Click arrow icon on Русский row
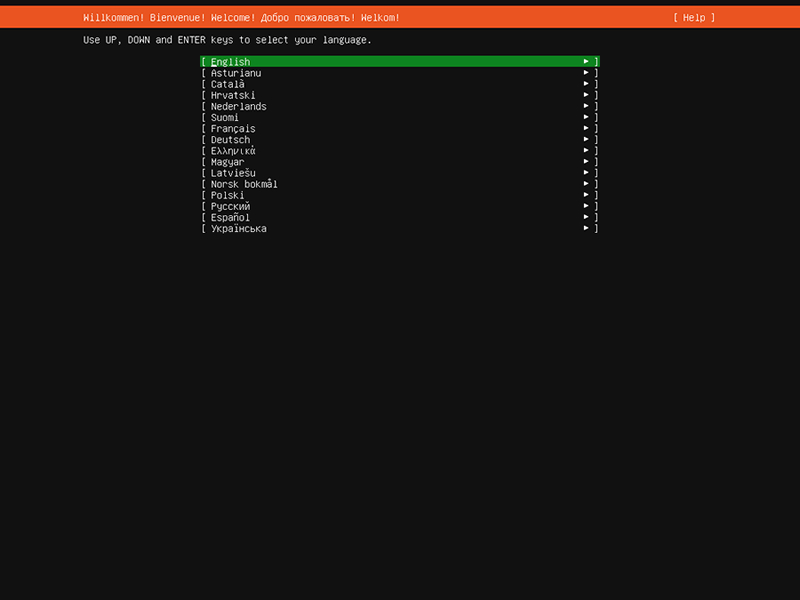Screen dimensions: 800x600 (586, 206)
